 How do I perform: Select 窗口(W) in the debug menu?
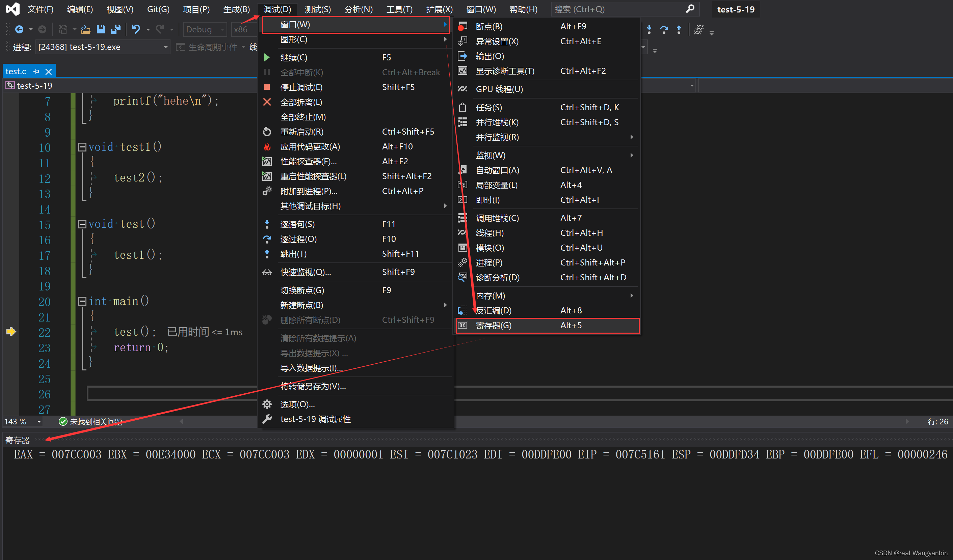click(355, 25)
